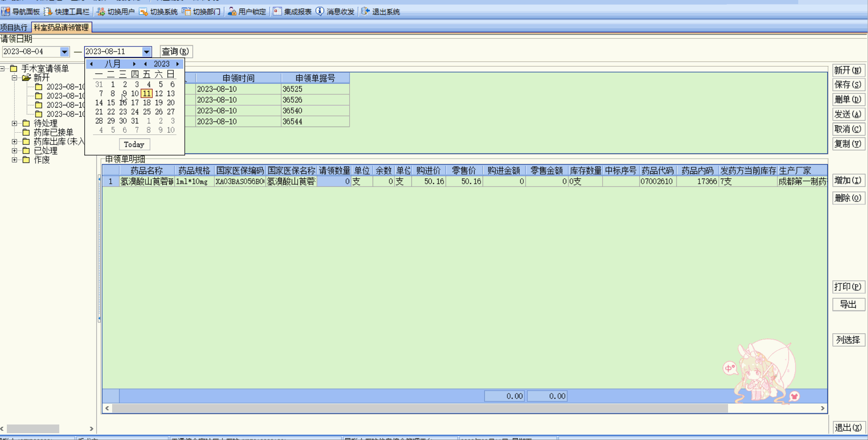Click the 打印(P) print button
The height and width of the screenshot is (440, 868).
(x=848, y=287)
